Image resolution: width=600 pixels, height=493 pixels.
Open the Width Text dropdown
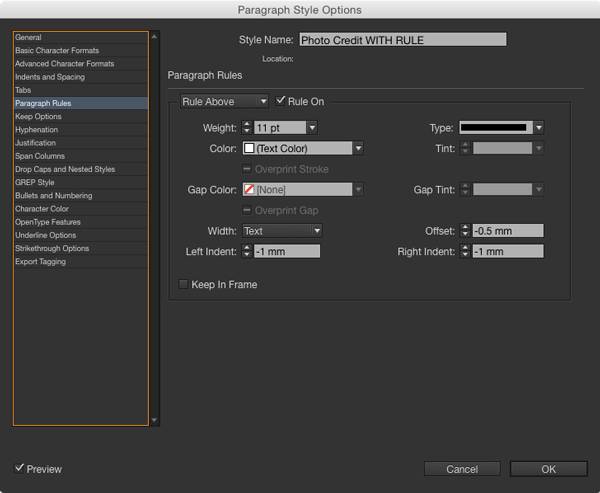[282, 230]
